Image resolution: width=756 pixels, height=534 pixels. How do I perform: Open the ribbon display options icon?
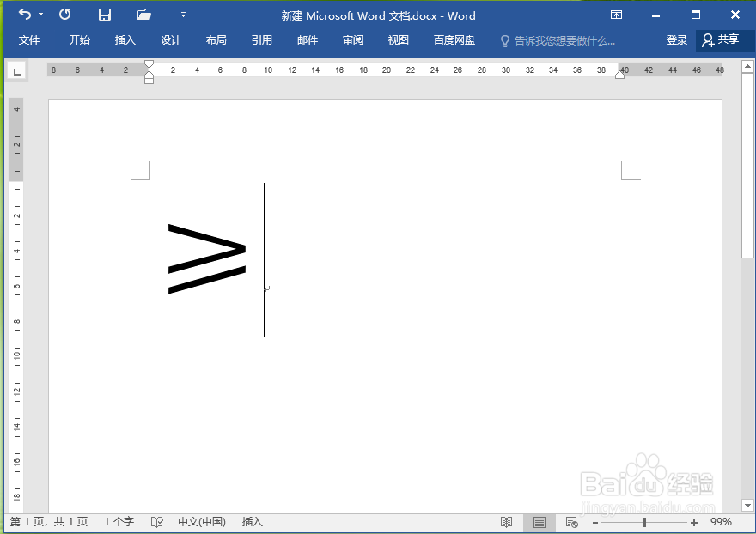[x=616, y=15]
